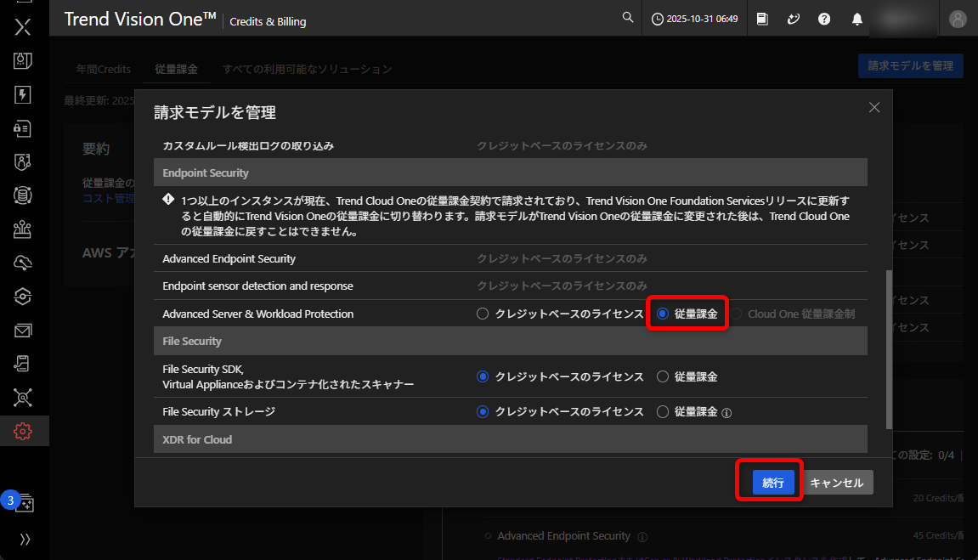Open the notes document icon in header
The height and width of the screenshot is (560, 978).
[762, 19]
